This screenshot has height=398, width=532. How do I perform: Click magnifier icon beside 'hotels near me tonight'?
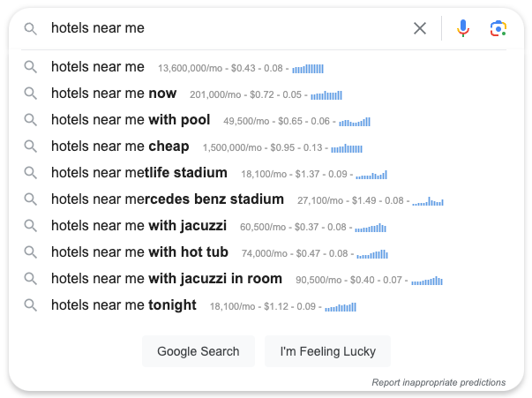coord(31,304)
